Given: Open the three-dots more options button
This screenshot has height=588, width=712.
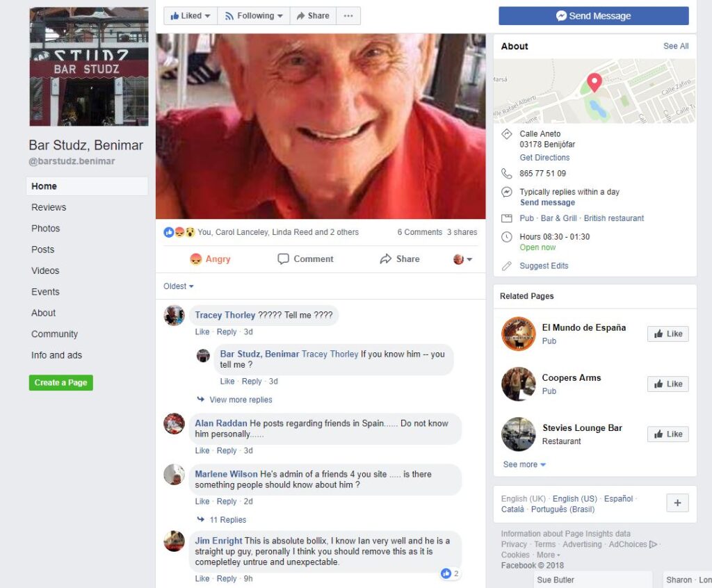Looking at the screenshot, I should pos(348,16).
